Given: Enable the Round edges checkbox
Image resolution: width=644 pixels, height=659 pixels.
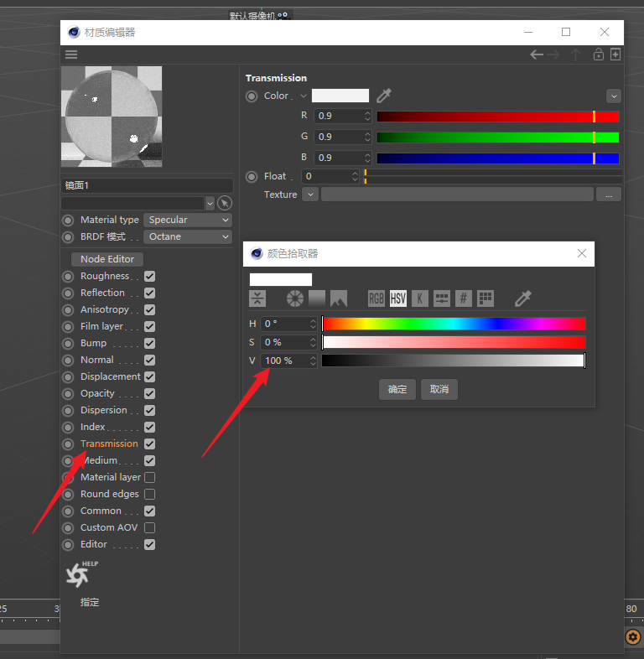Looking at the screenshot, I should coord(149,494).
